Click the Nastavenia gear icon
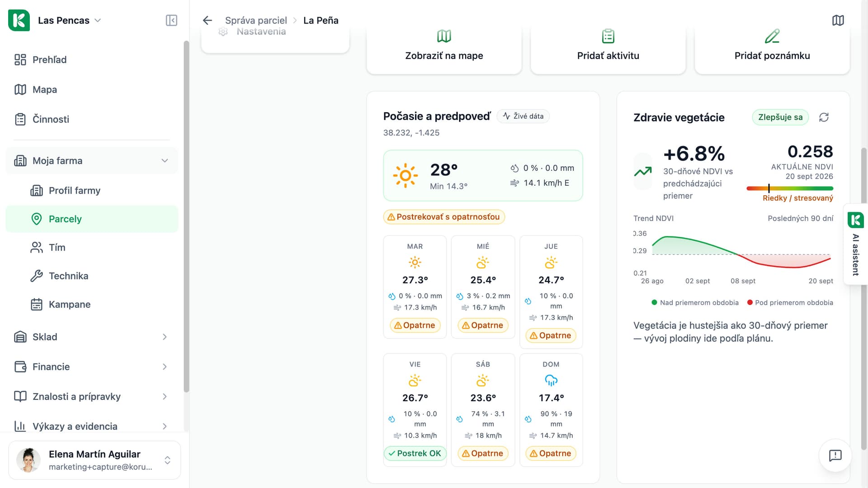 (x=223, y=32)
